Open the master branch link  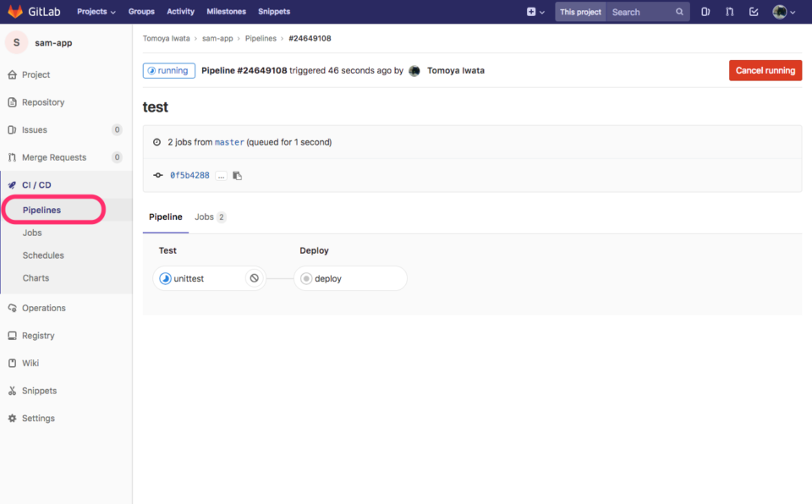coord(229,142)
